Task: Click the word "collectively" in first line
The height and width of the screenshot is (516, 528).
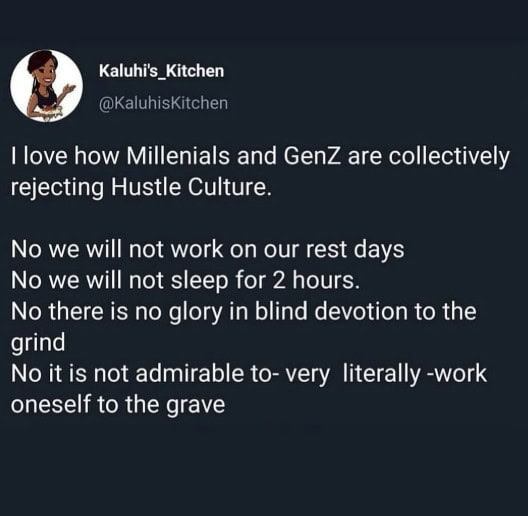Action: (449, 158)
